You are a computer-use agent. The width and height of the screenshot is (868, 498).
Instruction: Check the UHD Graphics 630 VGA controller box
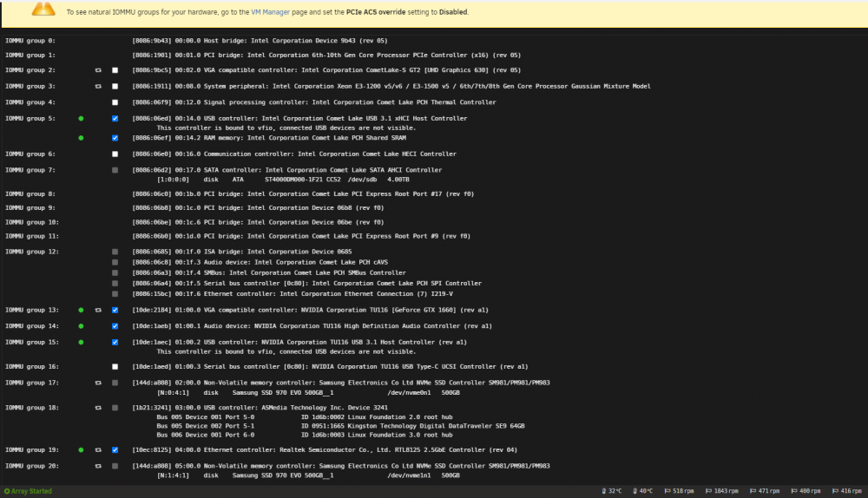click(x=115, y=70)
